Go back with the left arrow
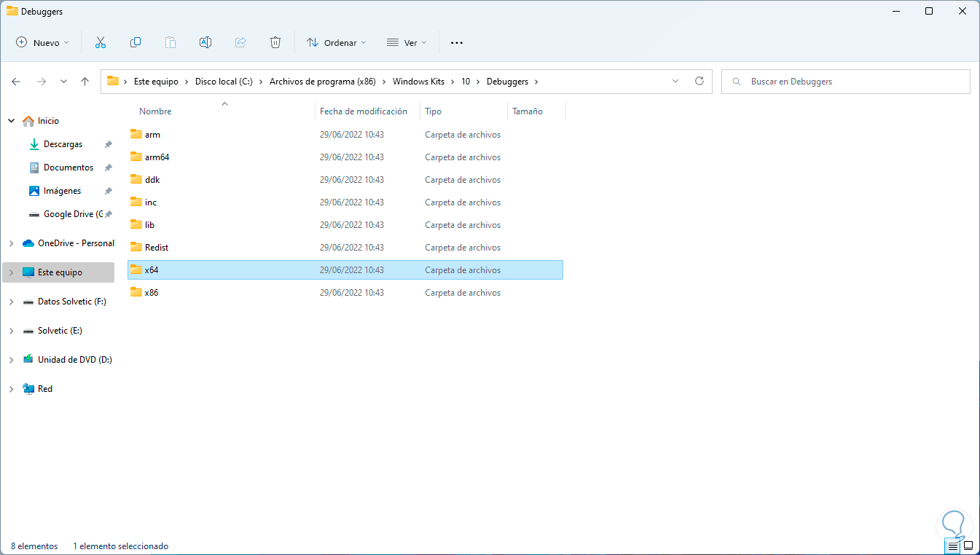Viewport: 980px width, 555px height. tap(16, 82)
